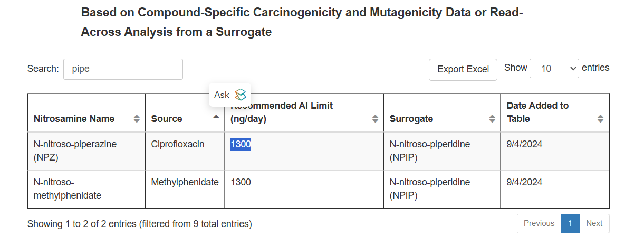Image resolution: width=644 pixels, height=235 pixels.
Task: Click the N-nitroso-methylphenidate name cell
Action: (x=86, y=189)
